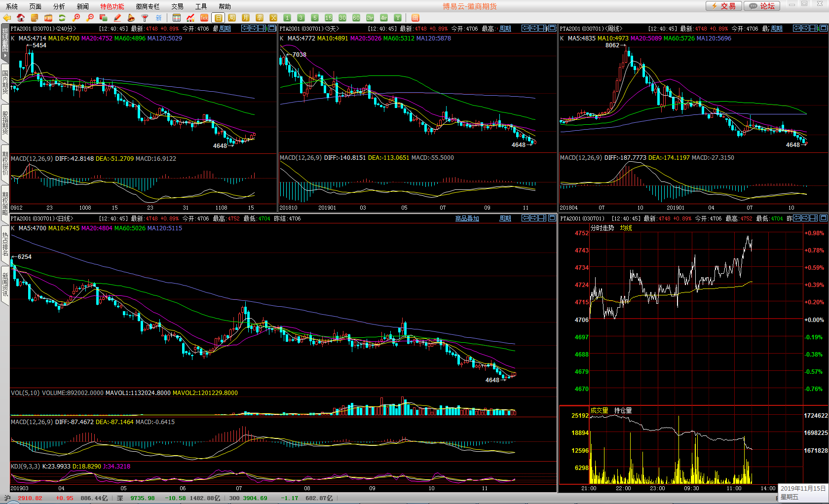Click left arrow in 日线 pane header

526,218
